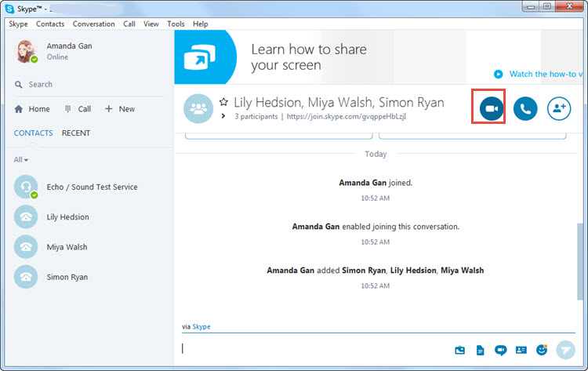Expand the participants list chevron
Screen dimensions: 588x371
[x=223, y=116]
